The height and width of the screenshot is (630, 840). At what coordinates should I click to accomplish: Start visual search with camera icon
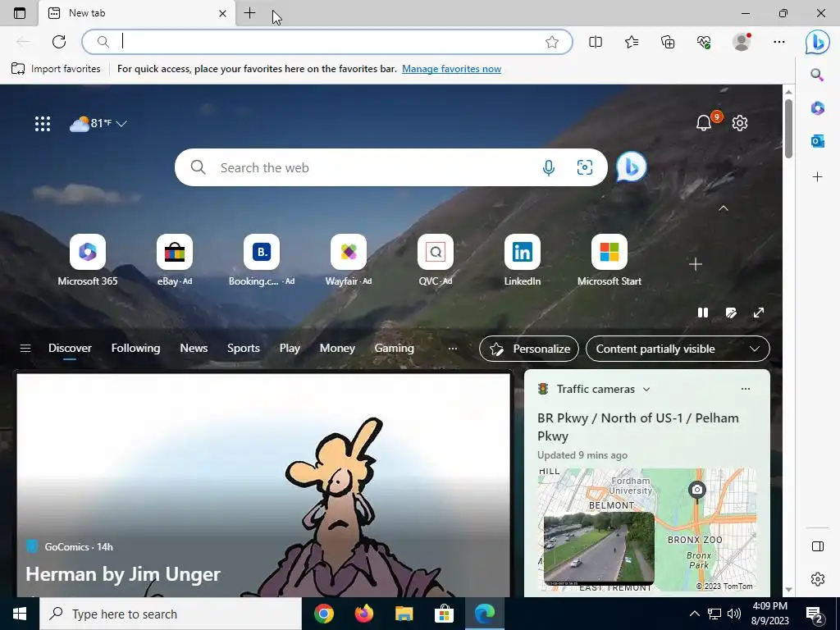(x=584, y=167)
